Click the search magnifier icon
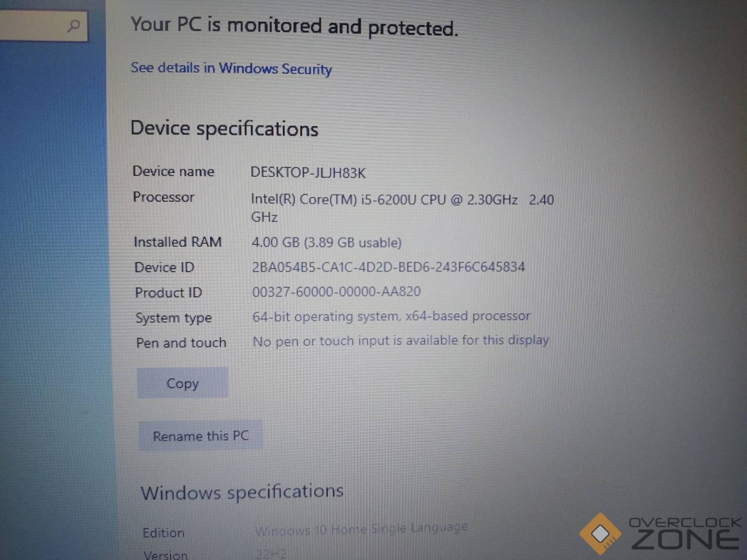Viewport: 747px width, 560px height. tap(74, 25)
